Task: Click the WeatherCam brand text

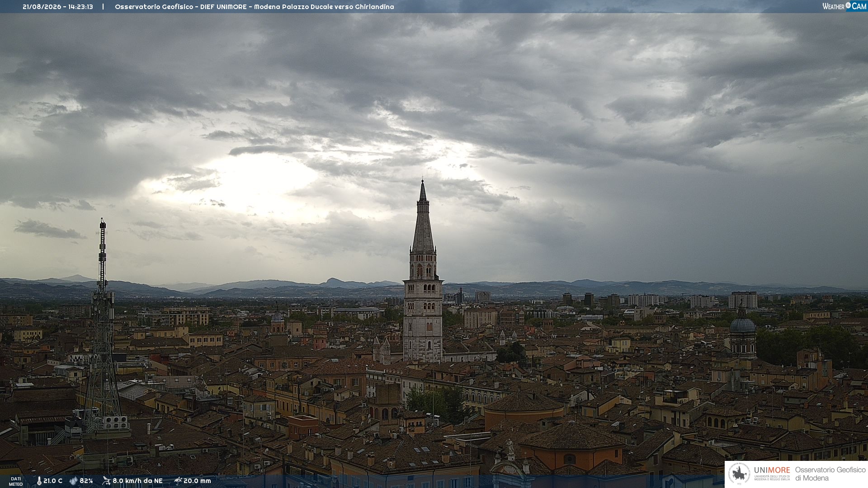Action: click(x=844, y=6)
